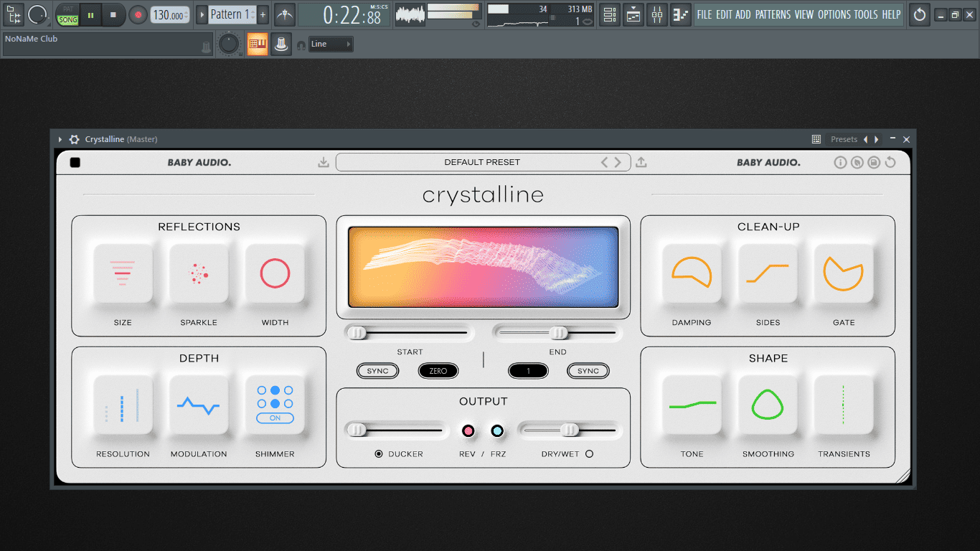Open the PATTERNS menu
The image size is (980, 551).
click(x=773, y=14)
